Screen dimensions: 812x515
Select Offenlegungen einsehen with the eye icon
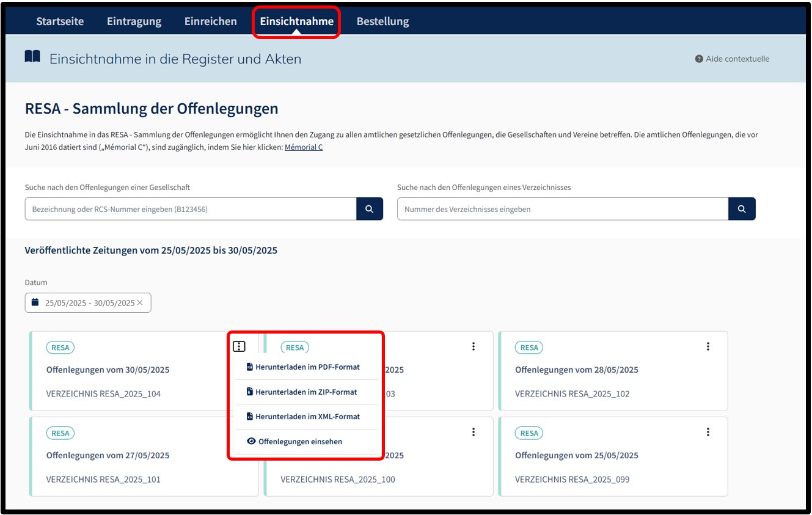pos(294,442)
